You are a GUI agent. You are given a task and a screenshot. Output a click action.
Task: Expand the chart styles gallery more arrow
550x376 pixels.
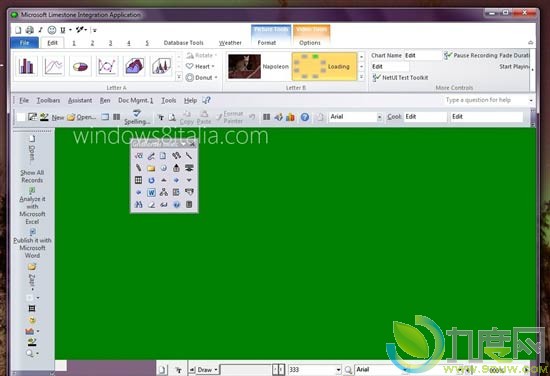[x=179, y=77]
